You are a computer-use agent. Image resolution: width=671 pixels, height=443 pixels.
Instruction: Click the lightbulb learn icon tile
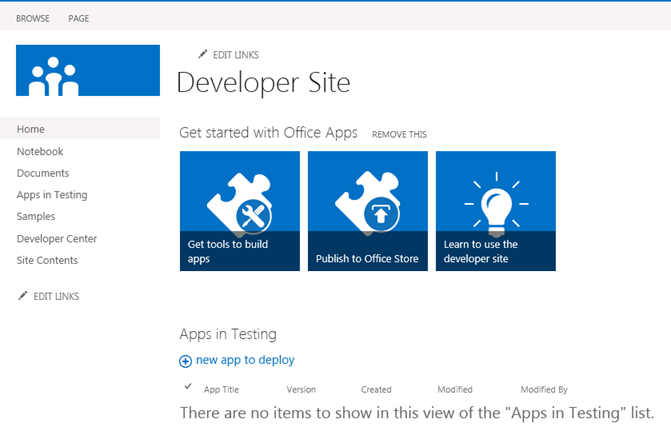pos(496,204)
